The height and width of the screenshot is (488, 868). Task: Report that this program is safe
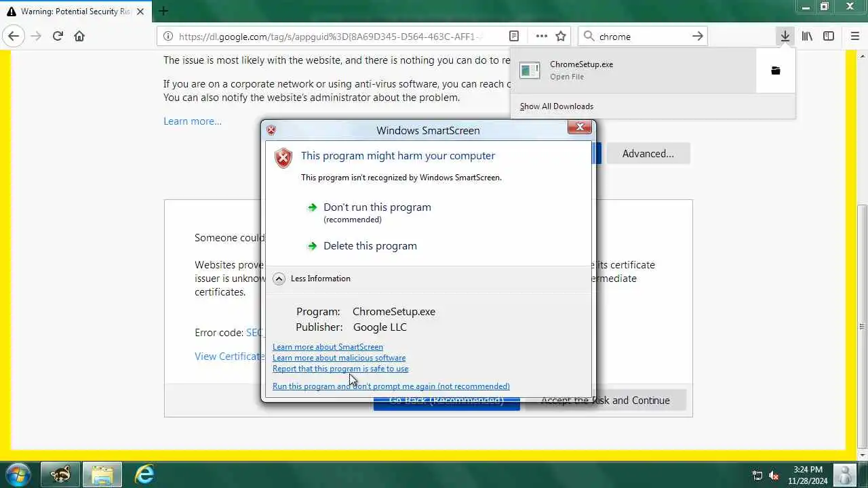click(340, 369)
